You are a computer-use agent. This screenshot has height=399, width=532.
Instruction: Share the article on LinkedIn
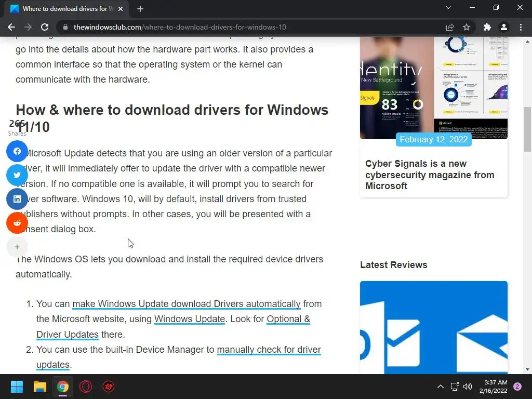17,199
